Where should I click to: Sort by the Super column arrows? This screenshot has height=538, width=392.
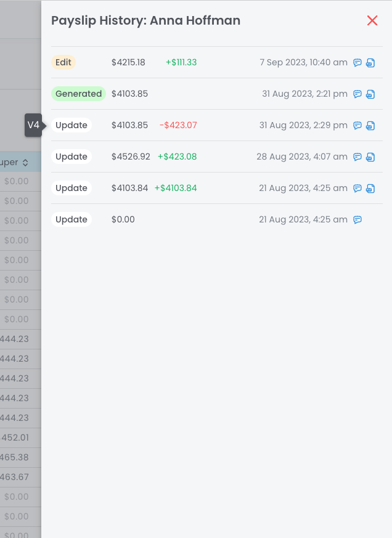point(25,163)
